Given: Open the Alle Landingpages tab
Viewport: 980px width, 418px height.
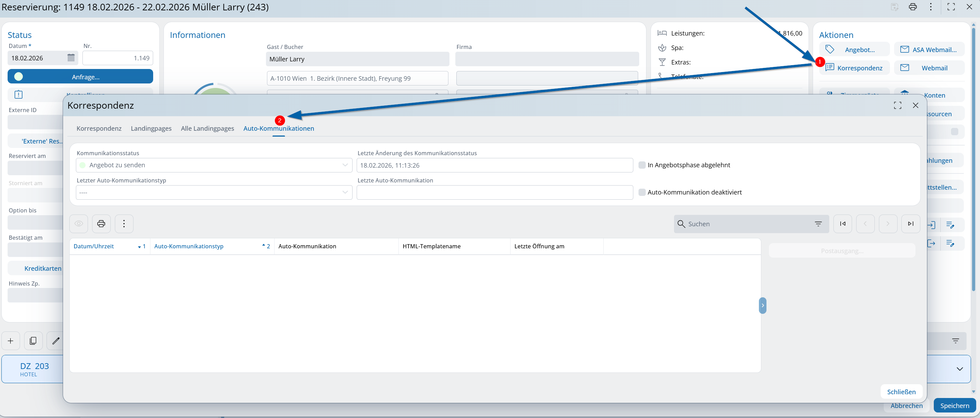Looking at the screenshot, I should tap(207, 129).
